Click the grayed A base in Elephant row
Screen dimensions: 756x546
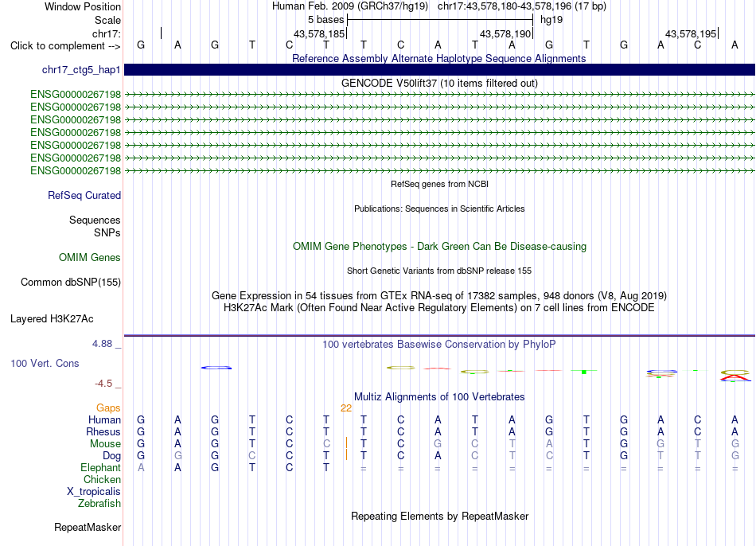(x=141, y=467)
